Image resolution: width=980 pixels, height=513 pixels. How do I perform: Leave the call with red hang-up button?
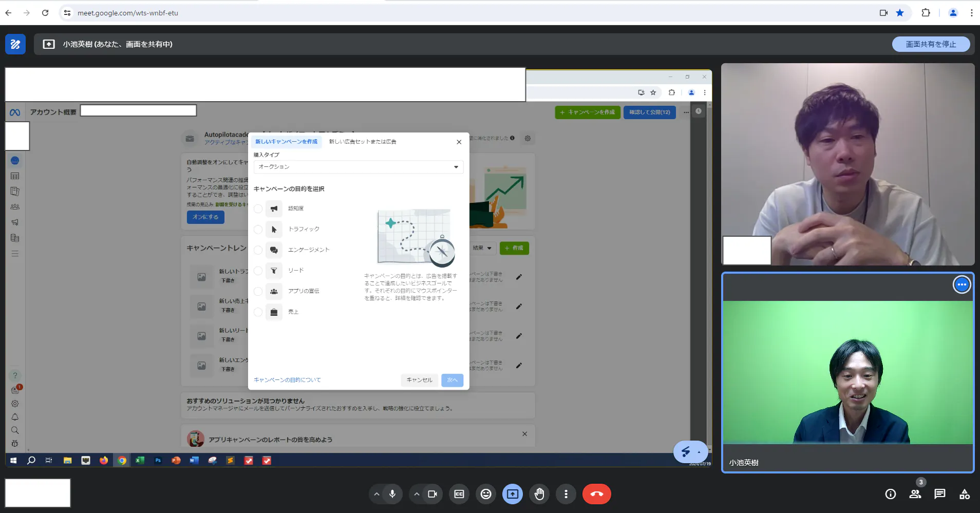(596, 494)
